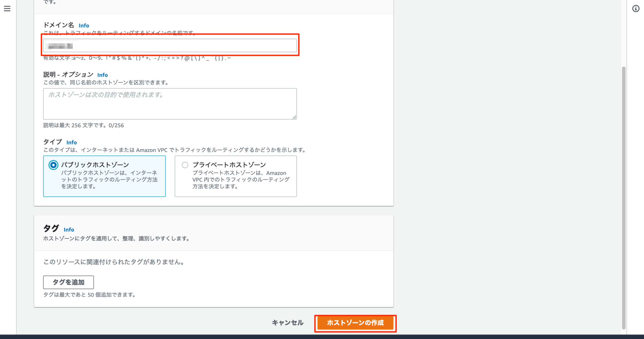Focus the ホストゾーン description textarea
This screenshot has width=644, height=339.
[170, 104]
